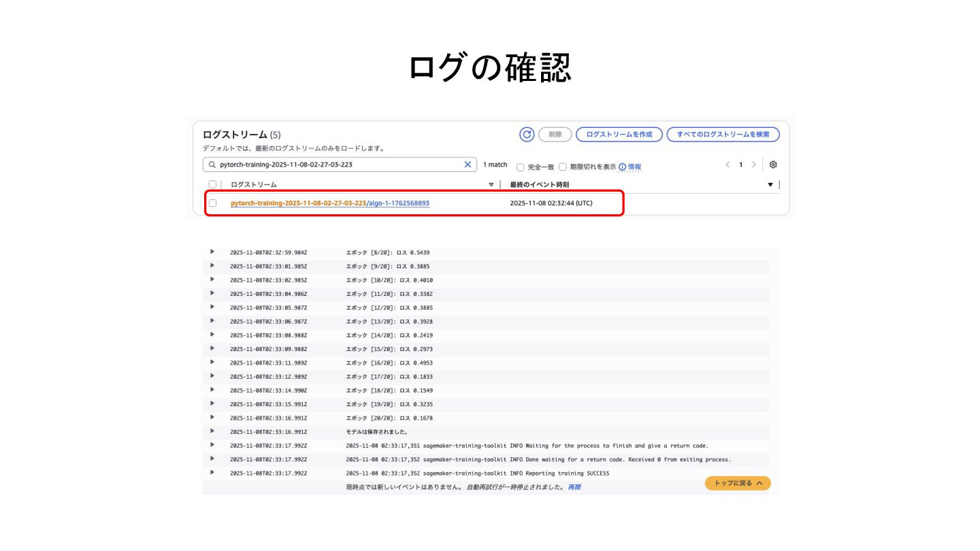Expand the エポック [20/20] log entry
Image resolution: width=980 pixels, height=551 pixels.
[212, 417]
